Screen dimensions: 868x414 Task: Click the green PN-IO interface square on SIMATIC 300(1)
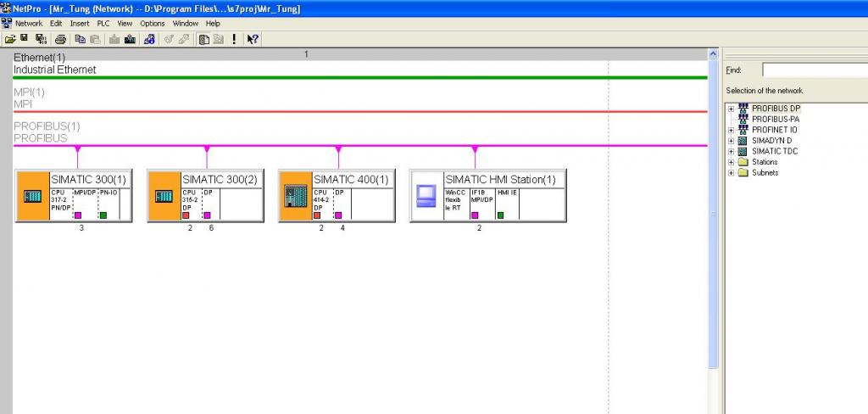pyautogui.click(x=103, y=215)
